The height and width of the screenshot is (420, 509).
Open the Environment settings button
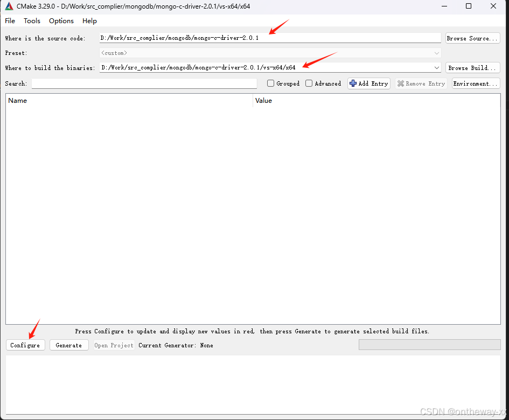point(476,83)
